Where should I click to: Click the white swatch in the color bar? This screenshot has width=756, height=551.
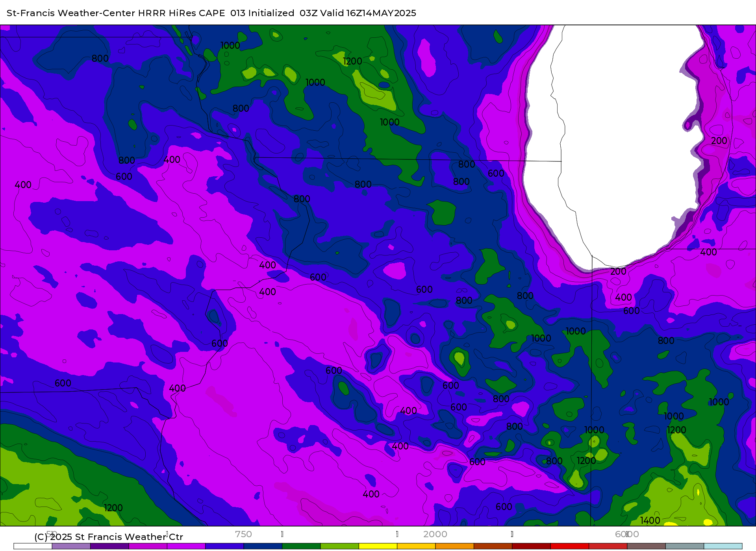click(x=33, y=546)
